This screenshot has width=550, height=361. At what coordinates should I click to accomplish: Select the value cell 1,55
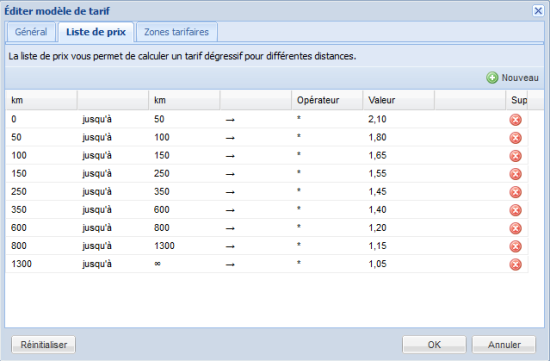[398, 174]
